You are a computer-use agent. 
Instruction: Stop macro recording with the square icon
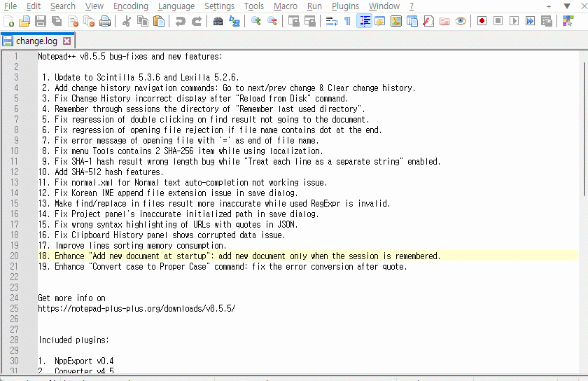(498, 22)
